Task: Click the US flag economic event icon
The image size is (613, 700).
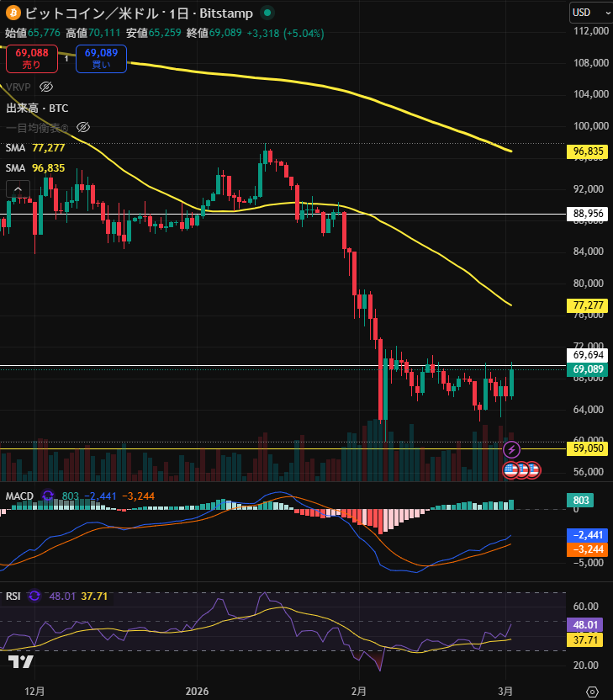Action: (511, 469)
